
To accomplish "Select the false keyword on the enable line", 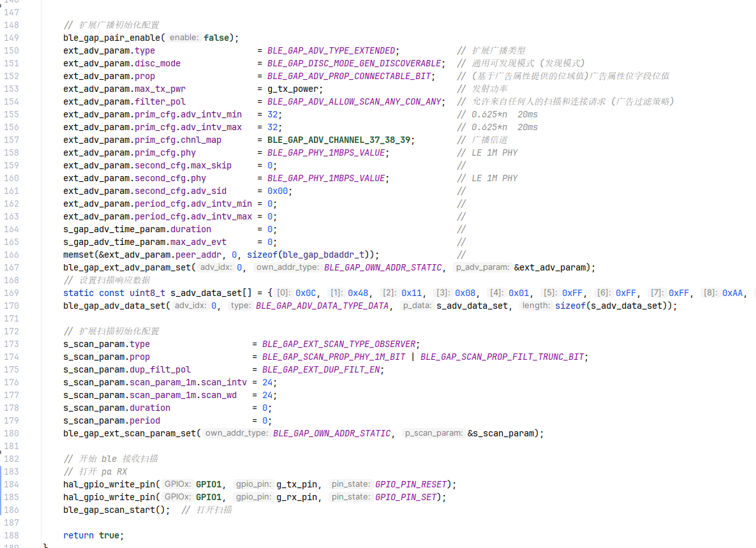I will click(217, 38).
